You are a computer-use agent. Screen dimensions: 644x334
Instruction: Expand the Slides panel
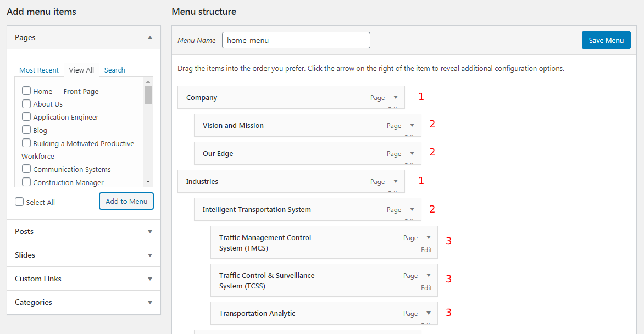(150, 255)
